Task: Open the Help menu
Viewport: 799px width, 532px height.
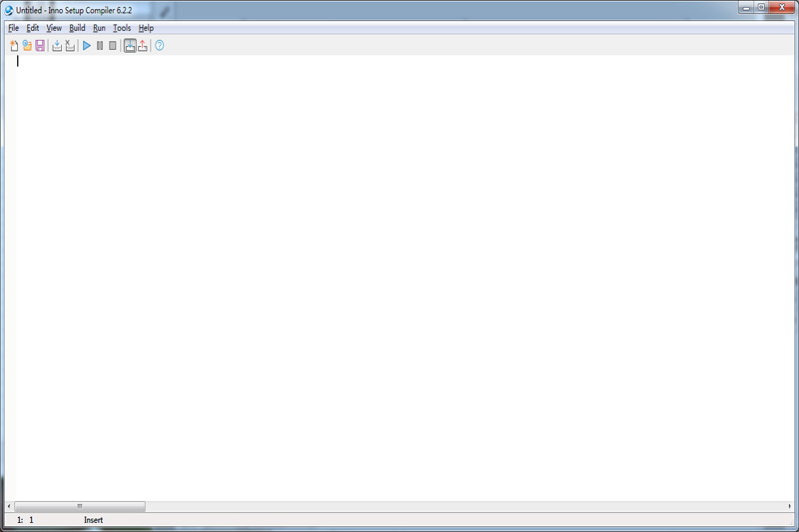Action: click(146, 28)
